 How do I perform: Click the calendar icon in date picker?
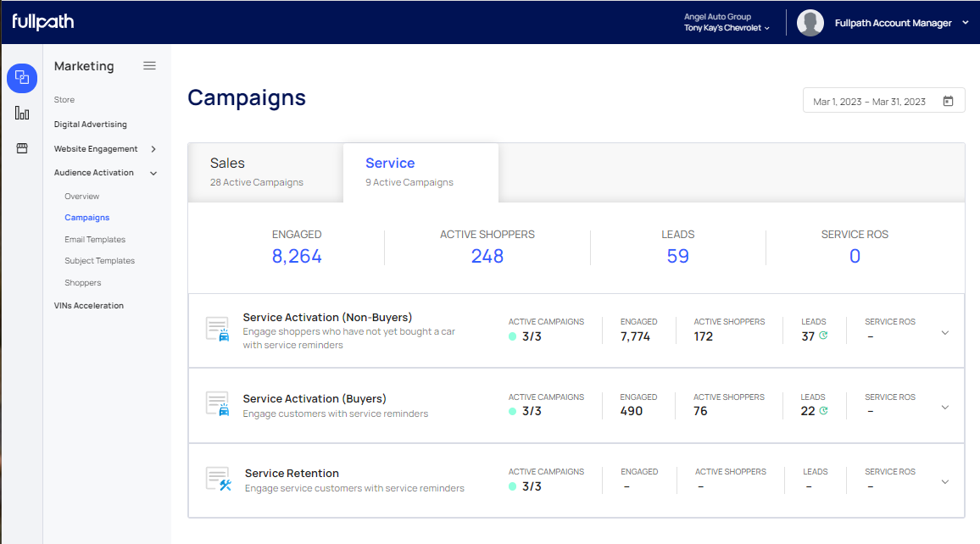click(x=948, y=102)
